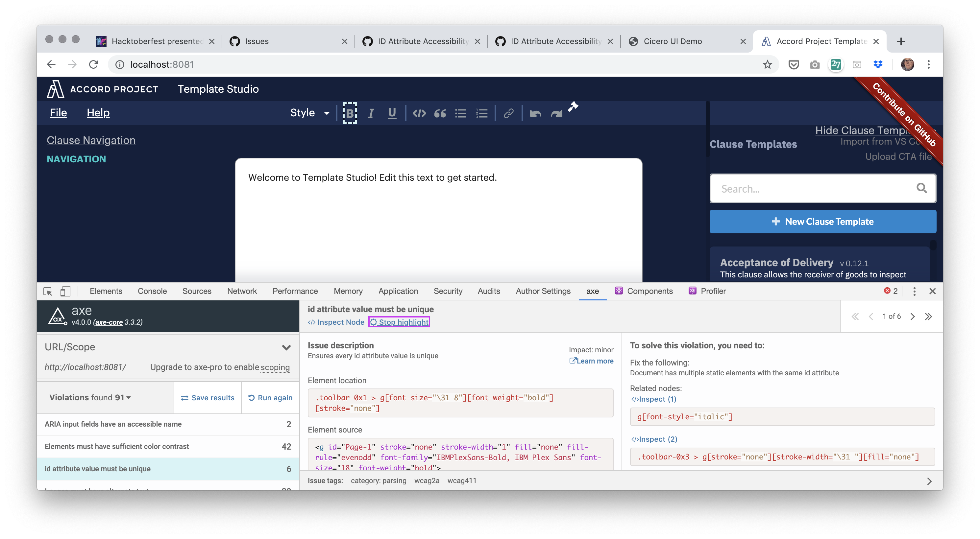Switch to the Console tab in DevTools

coord(152,291)
